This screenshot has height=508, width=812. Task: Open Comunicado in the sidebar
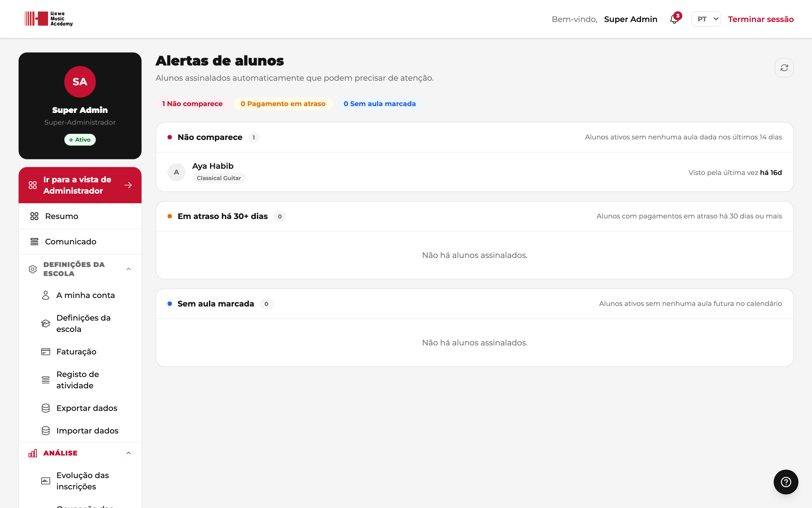click(x=80, y=242)
